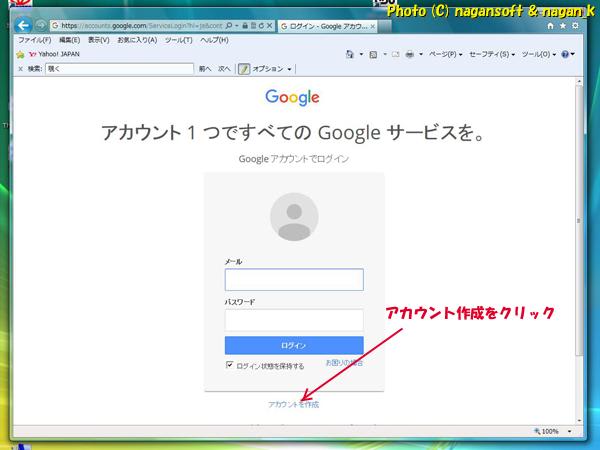600x450 pixels.
Task: Open the ファイル(F) menu
Action: click(x=35, y=40)
